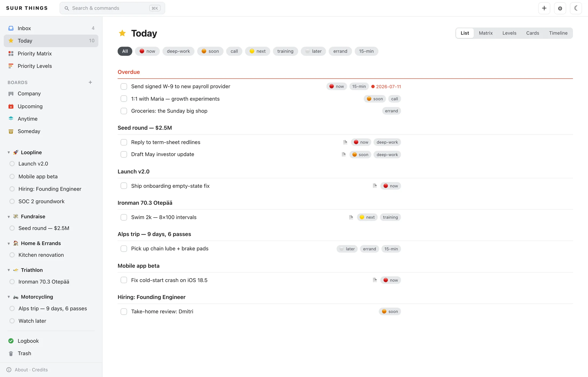Collapse the Home & Errands group triangle

point(9,243)
